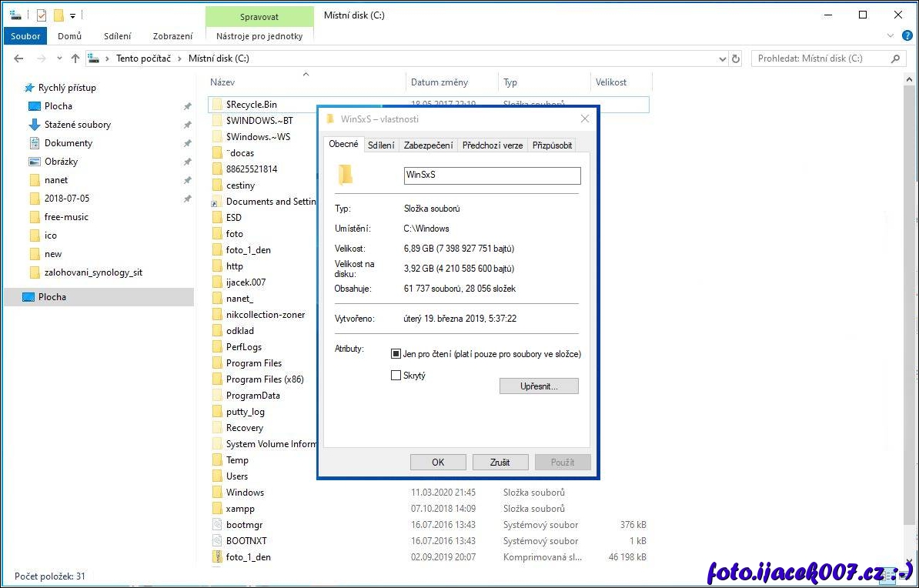Screen dimensions: 919x588
Task: Switch to the Zabezpečení tab
Action: pos(428,145)
